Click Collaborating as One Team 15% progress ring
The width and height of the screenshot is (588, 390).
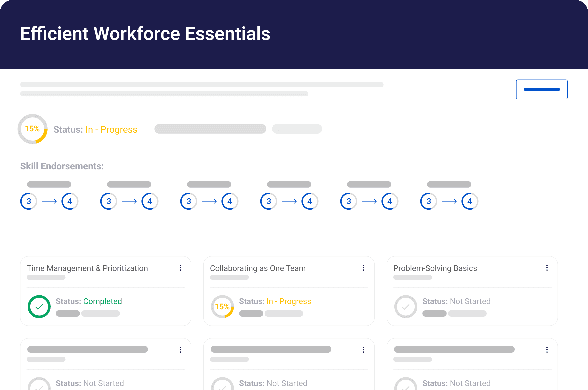[x=222, y=307]
